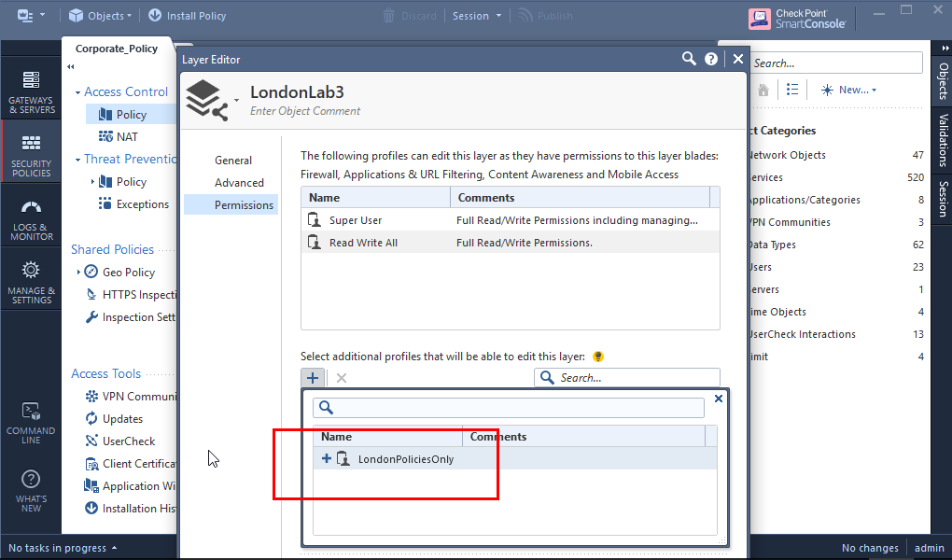Close the Layer Editor dialog
The image size is (952, 560).
(737, 59)
